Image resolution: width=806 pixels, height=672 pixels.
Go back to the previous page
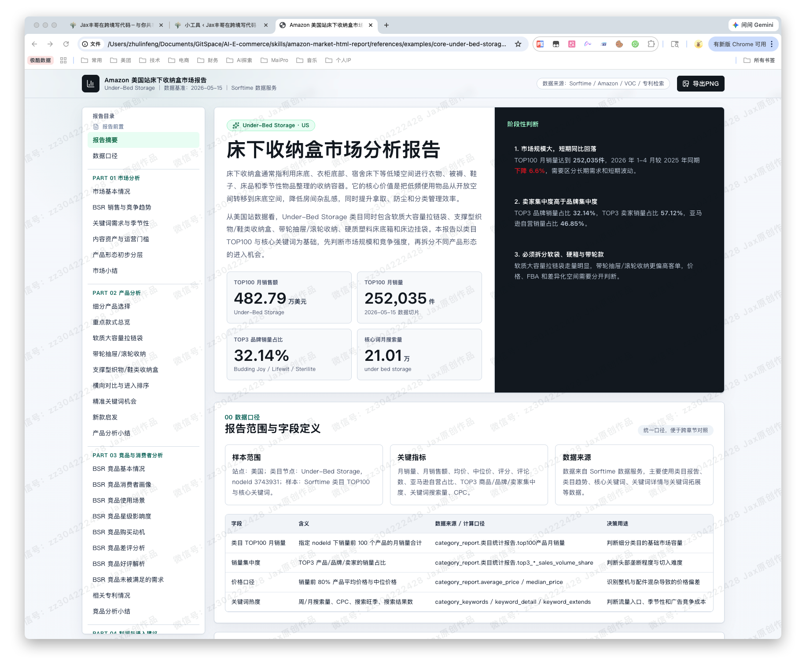(35, 44)
